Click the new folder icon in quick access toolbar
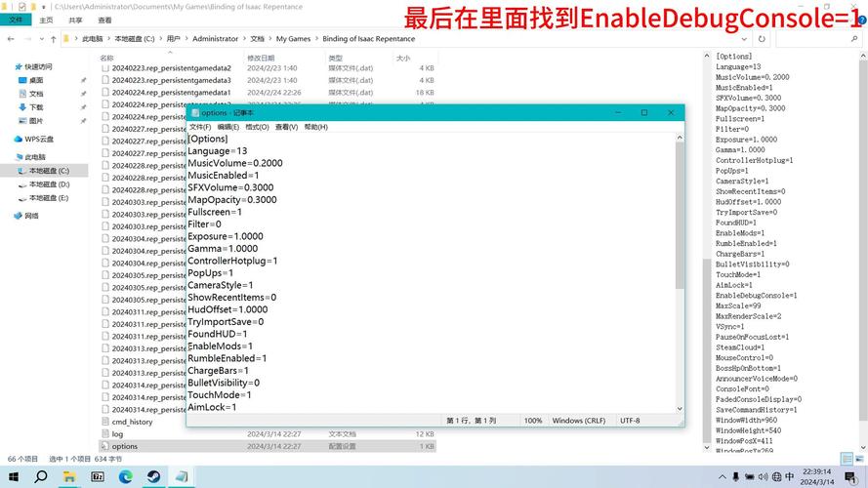Screen dimensions: 868x488 tap(32, 7)
